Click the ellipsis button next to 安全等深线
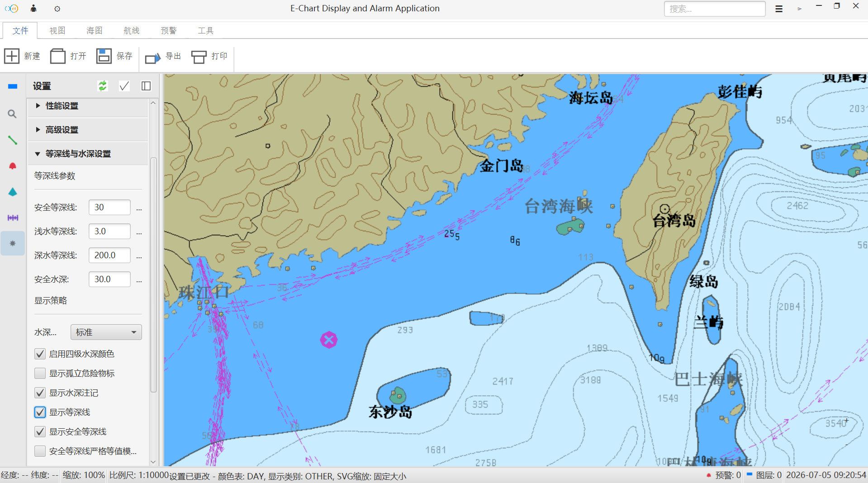The width and height of the screenshot is (868, 483). [139, 208]
